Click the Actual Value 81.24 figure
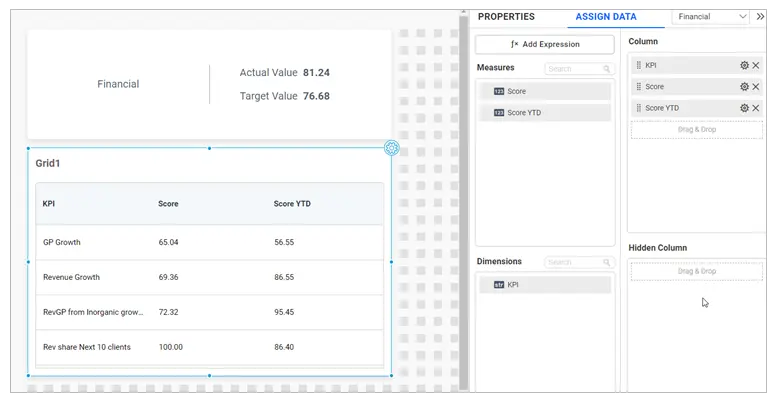Image resolution: width=780 pixels, height=405 pixels. (x=316, y=73)
